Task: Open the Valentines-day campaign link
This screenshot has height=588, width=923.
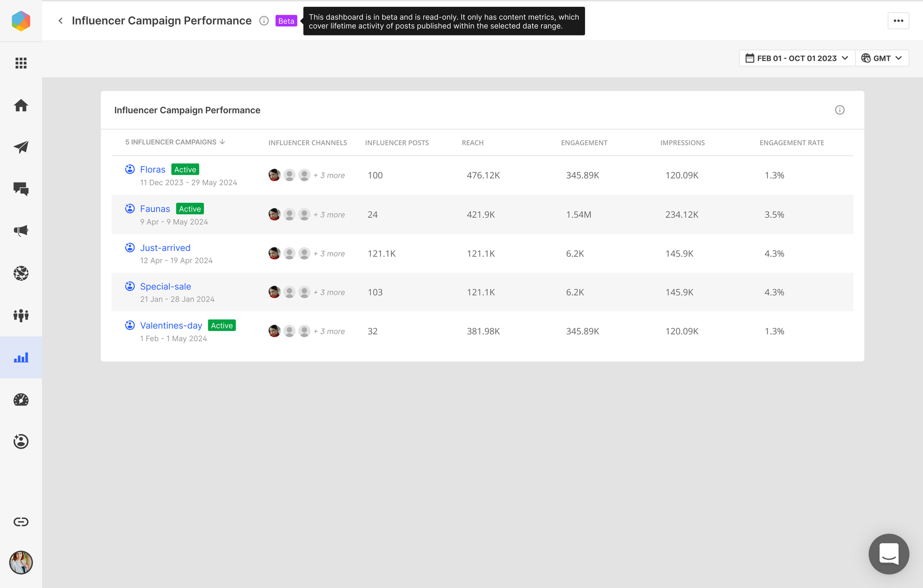Action: [x=171, y=326]
